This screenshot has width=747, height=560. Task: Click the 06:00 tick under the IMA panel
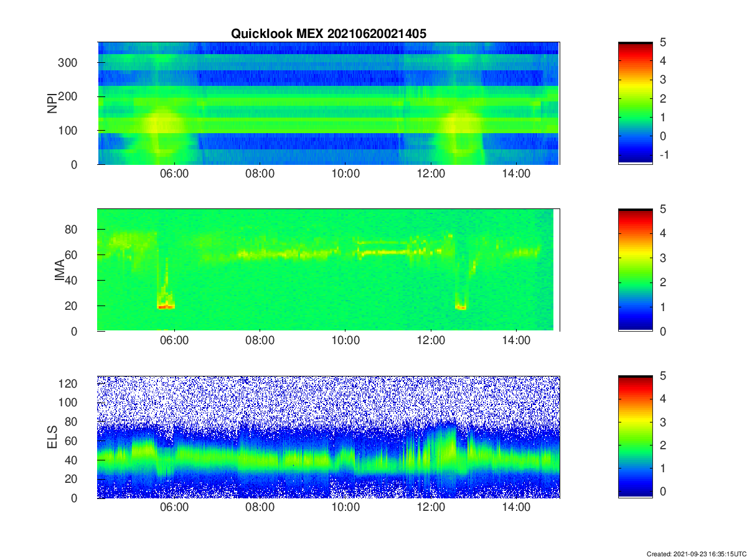(174, 340)
